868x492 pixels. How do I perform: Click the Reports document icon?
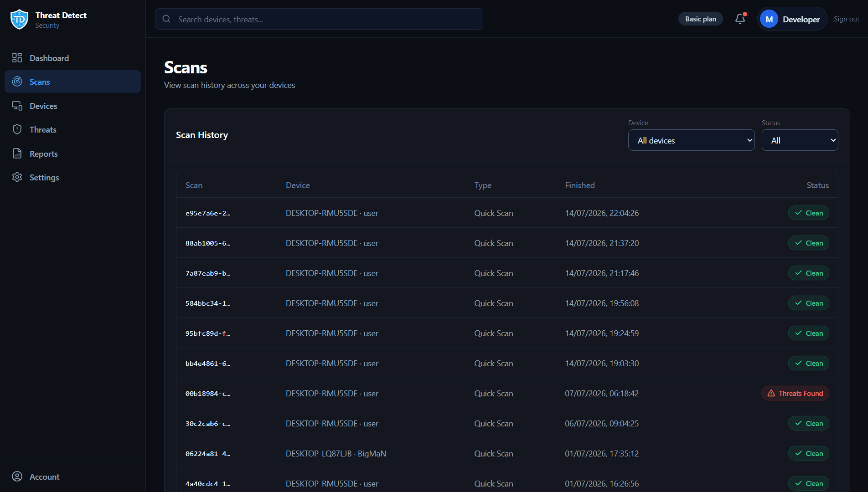[x=17, y=154]
